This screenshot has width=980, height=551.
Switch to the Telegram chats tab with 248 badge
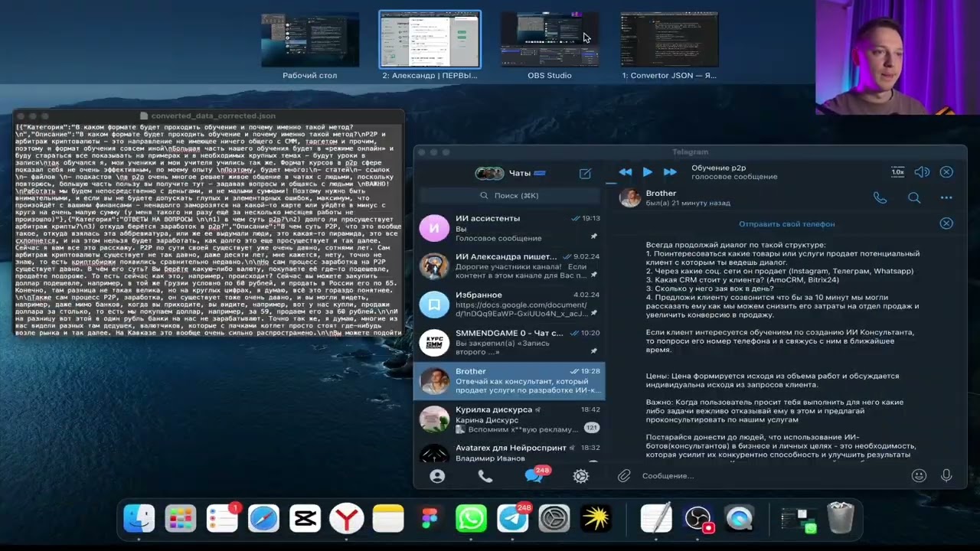534,476
